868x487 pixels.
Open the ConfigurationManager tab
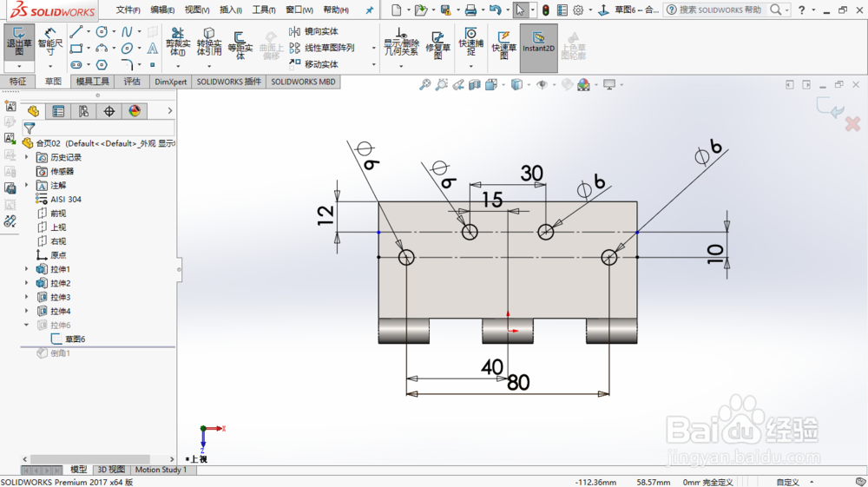83,111
